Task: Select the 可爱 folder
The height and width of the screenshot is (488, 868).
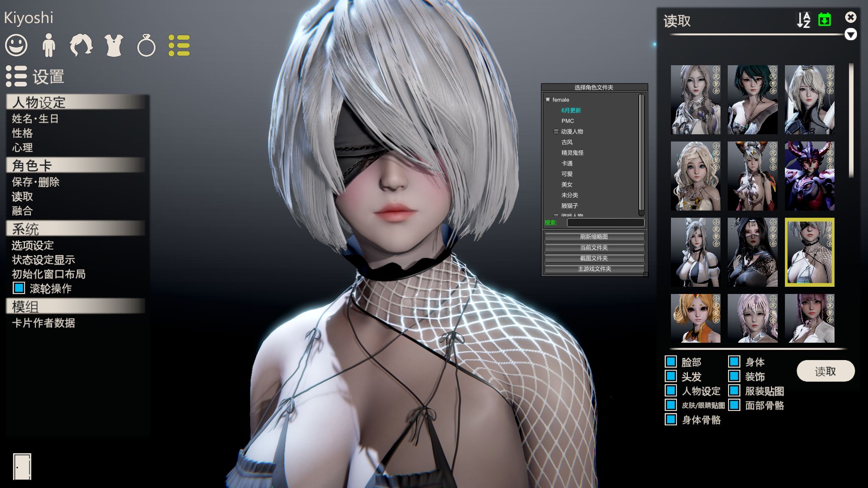Action: coord(567,174)
